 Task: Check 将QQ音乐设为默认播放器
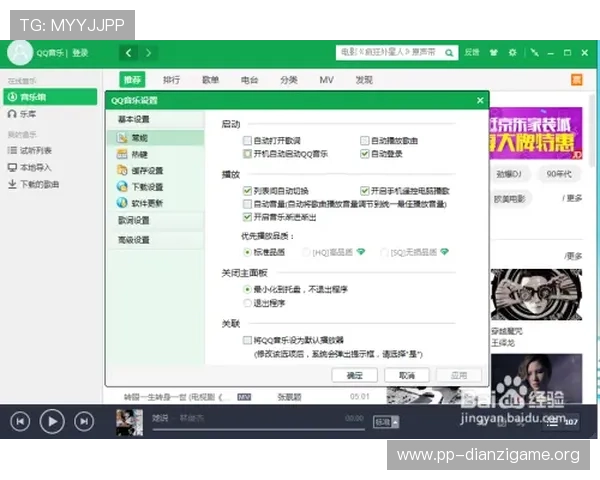247,340
